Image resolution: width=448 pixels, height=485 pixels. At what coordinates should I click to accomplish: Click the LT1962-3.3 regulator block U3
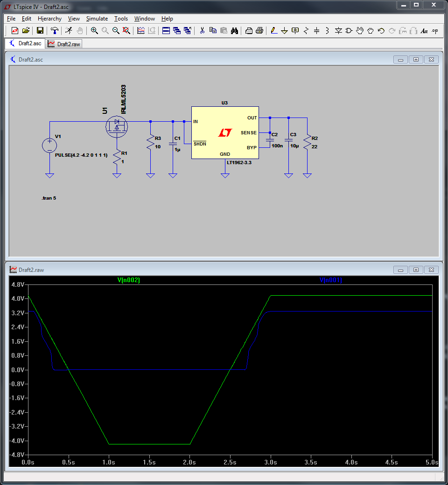tap(225, 133)
